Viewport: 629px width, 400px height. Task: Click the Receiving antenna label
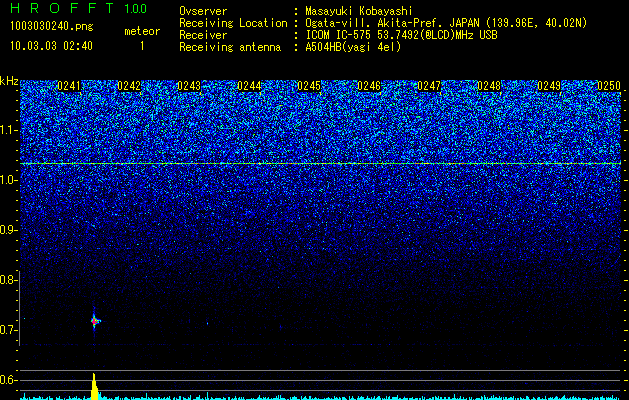tap(230, 47)
